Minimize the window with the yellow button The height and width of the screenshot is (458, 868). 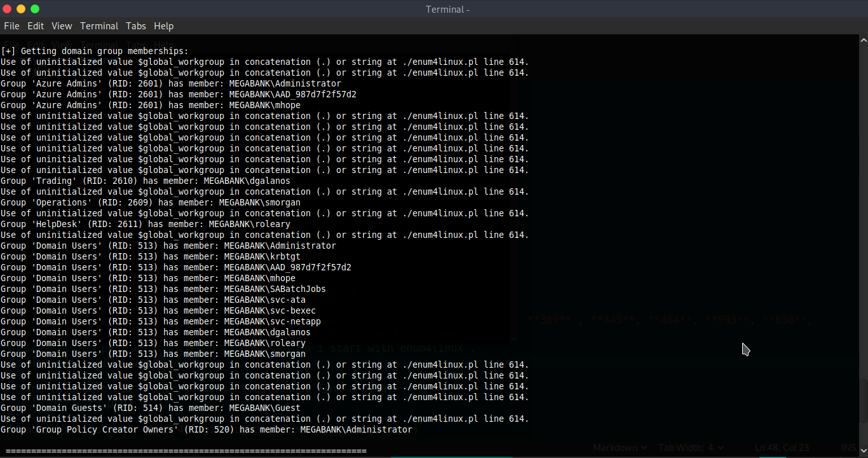[x=20, y=9]
